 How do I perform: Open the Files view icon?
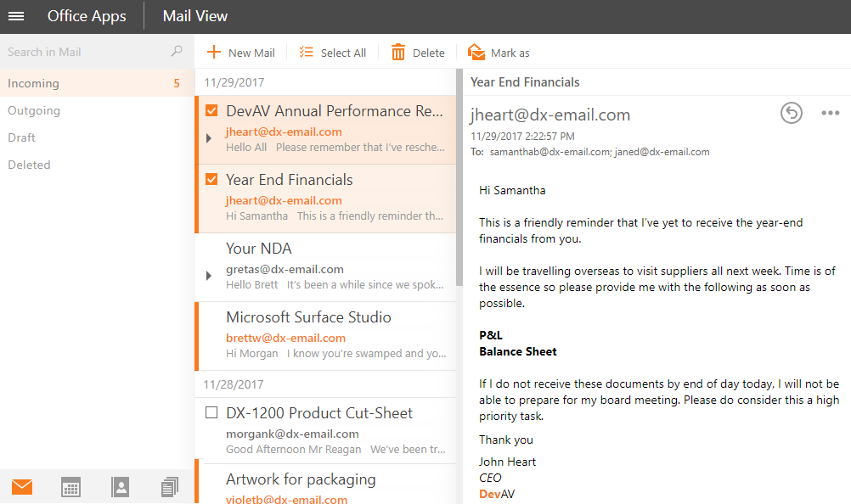click(x=170, y=487)
